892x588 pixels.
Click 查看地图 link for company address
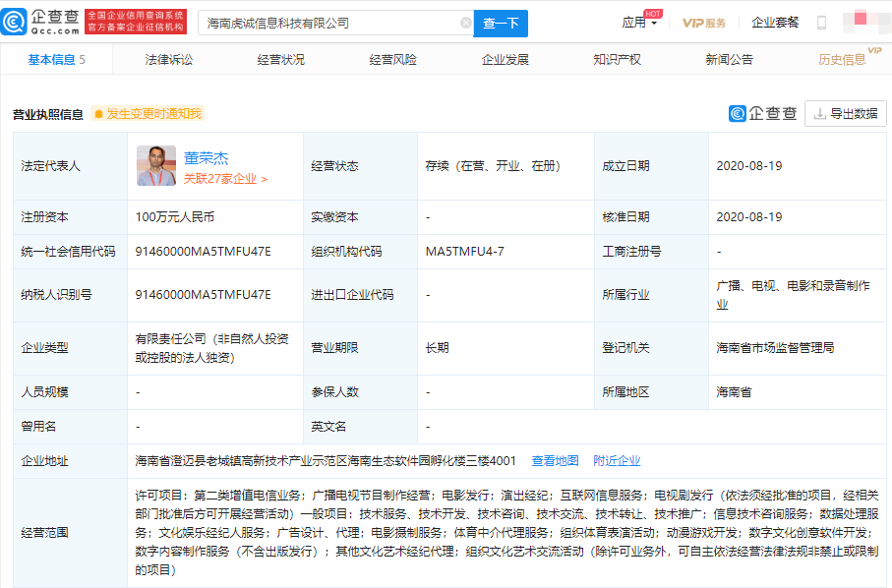point(555,461)
